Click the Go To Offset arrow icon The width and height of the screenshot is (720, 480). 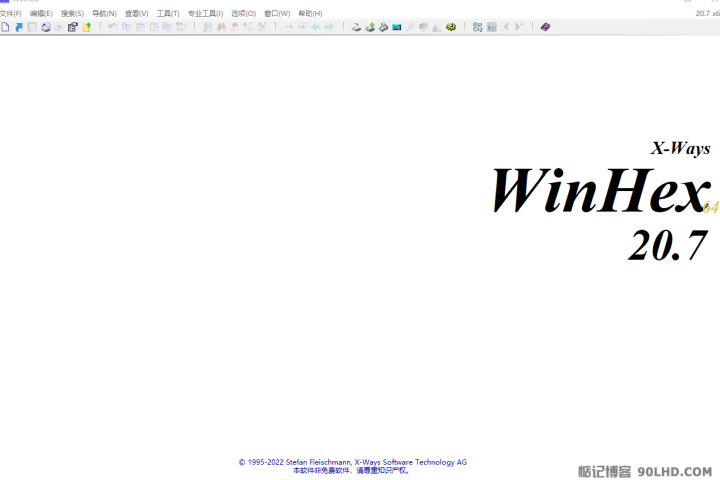click(289, 27)
